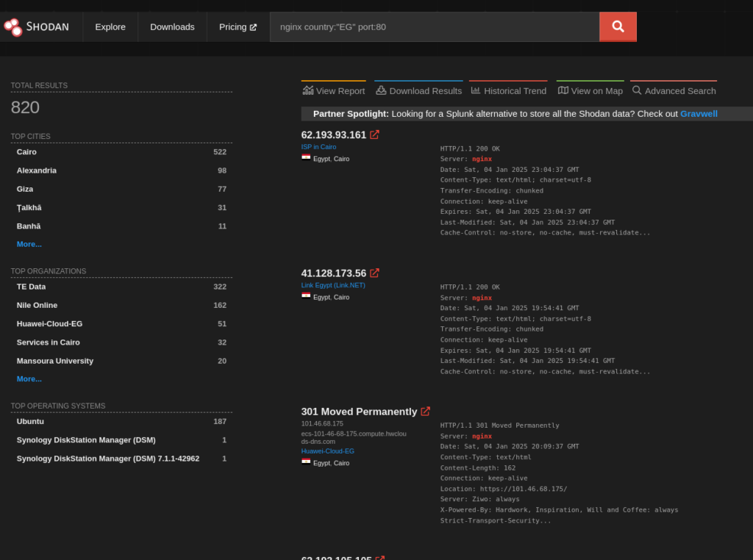
Task: Filter by Huawei-Cloud-EG in Top Organizations
Action: [49, 324]
